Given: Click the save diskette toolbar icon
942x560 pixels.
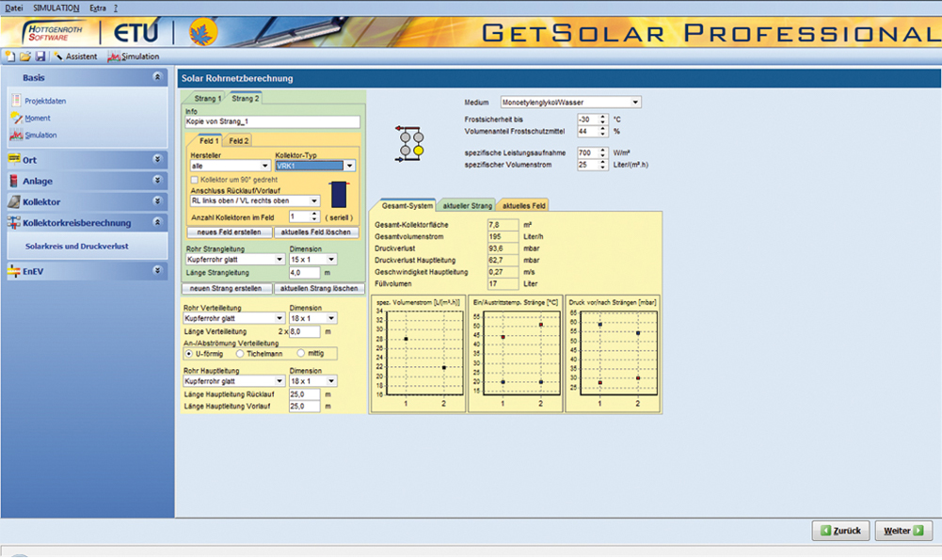Looking at the screenshot, I should pos(40,56).
